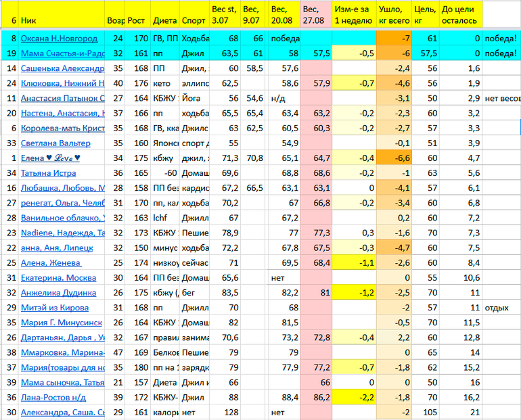The width and height of the screenshot is (521, 420).
Task: Click the До цели осталось header
Action: pyautogui.click(x=461, y=15)
